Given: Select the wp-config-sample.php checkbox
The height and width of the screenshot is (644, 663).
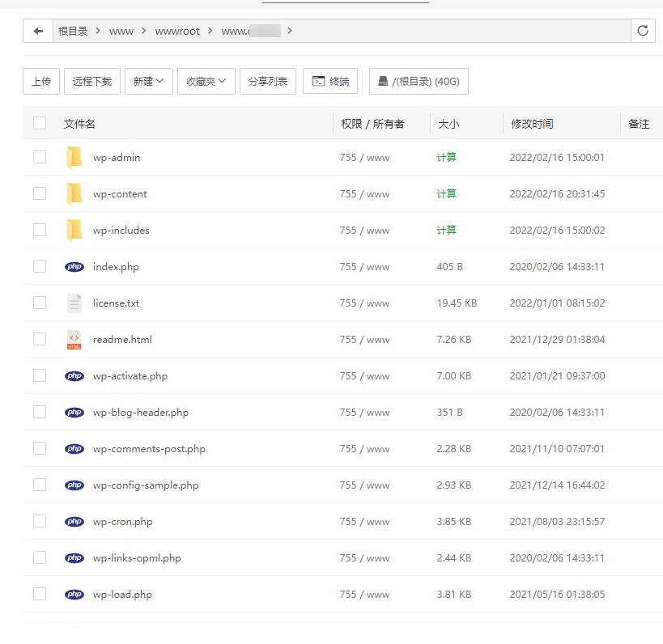Looking at the screenshot, I should point(40,485).
